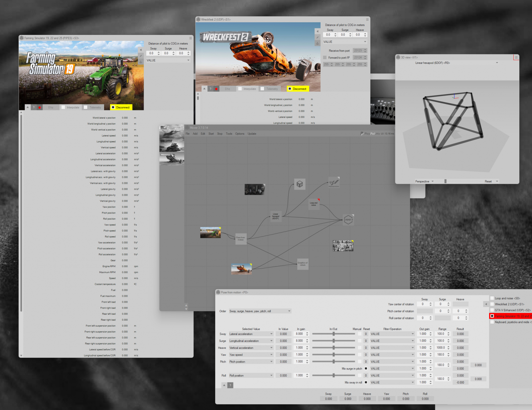Screen dimensions: 532x410
Task: Check Loop and noise <S0> source
Action: 492,298
